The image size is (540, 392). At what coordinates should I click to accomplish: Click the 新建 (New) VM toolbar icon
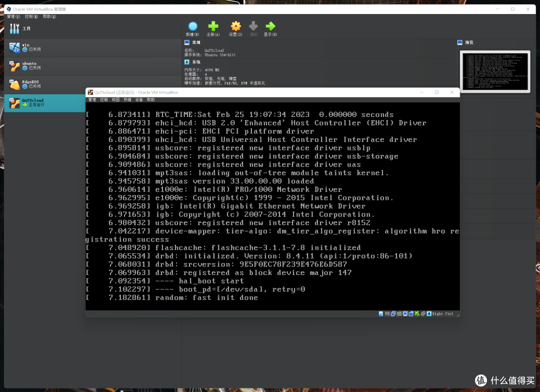pos(192,26)
